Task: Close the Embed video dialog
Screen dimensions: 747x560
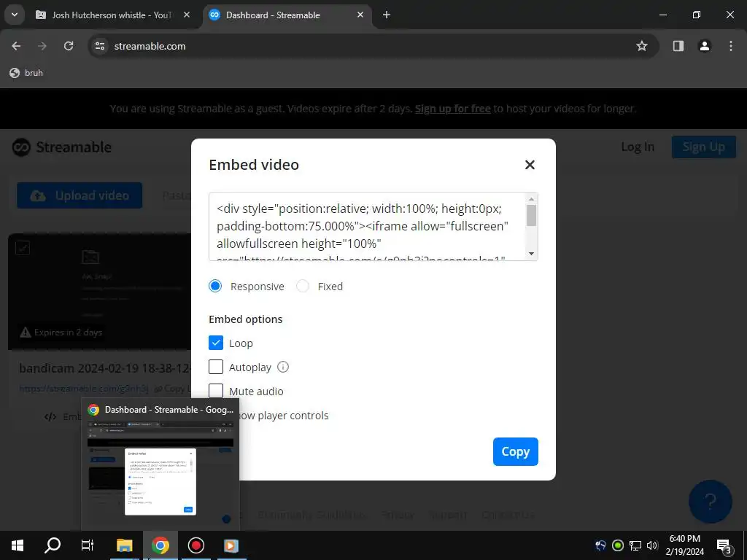Action: (530, 165)
